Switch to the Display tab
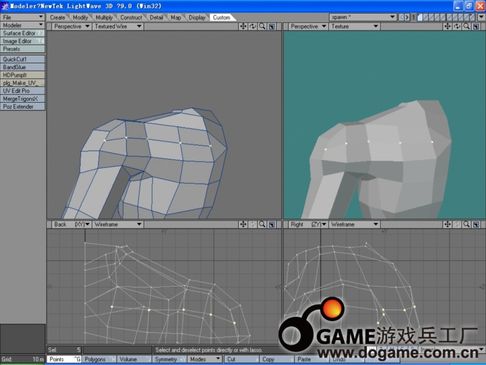Viewport: 486px width, 365px height. click(197, 17)
